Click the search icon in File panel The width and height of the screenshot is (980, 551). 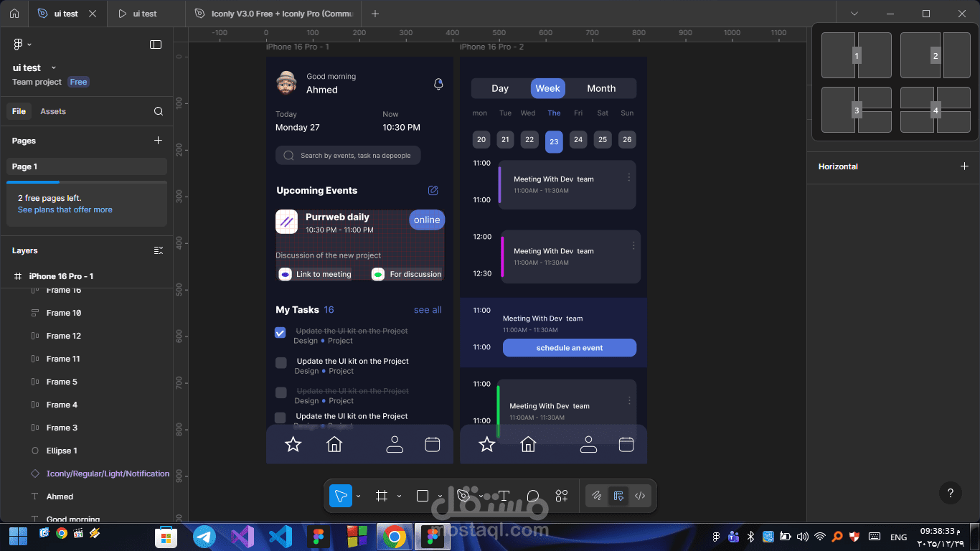pyautogui.click(x=159, y=111)
